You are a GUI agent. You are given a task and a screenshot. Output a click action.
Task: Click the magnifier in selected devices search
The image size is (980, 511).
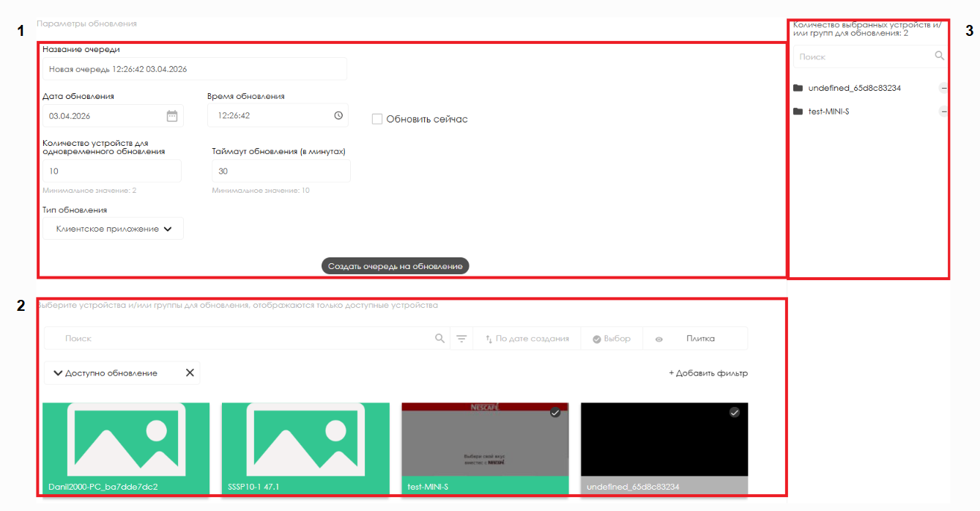tap(939, 56)
